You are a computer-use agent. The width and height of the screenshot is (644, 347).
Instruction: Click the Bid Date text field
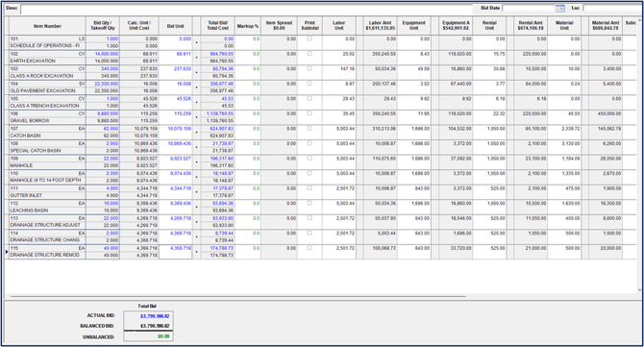(x=529, y=9)
